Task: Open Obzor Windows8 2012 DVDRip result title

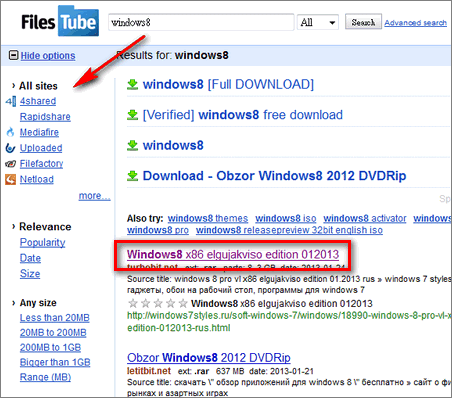Action: [x=209, y=358]
